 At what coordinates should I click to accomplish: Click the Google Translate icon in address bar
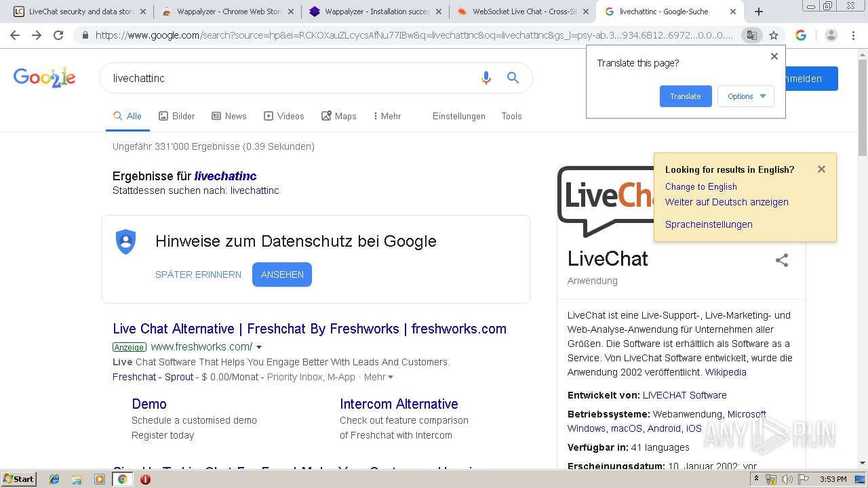[751, 35]
